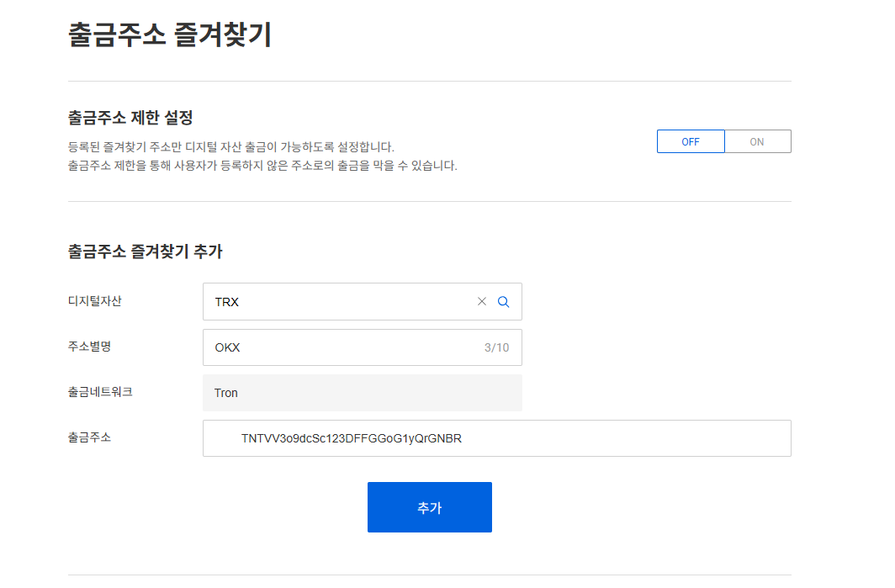
Task: Switch the withdrawal address restriction to OFF
Action: (691, 141)
